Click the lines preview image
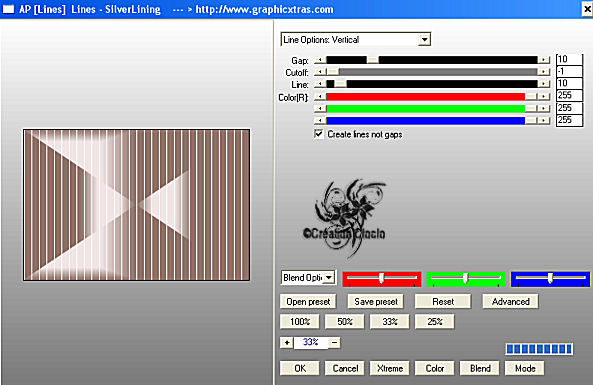The width and height of the screenshot is (593, 385). click(137, 205)
